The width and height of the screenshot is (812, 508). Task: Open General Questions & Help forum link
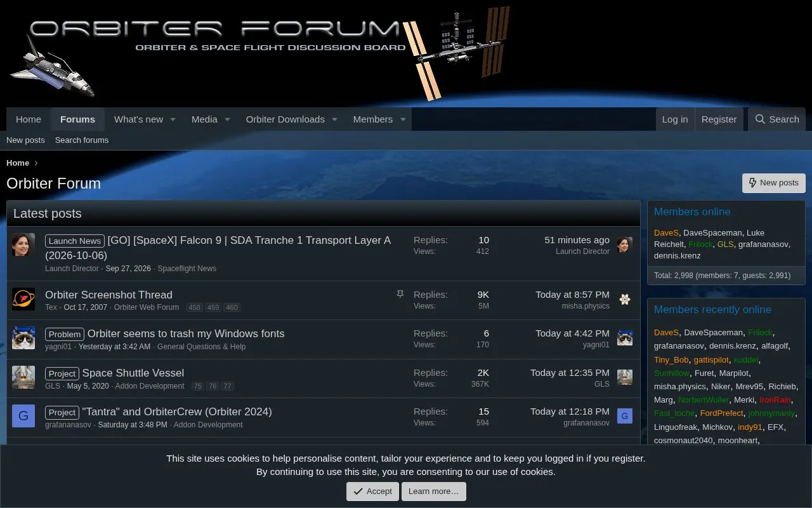point(202,347)
